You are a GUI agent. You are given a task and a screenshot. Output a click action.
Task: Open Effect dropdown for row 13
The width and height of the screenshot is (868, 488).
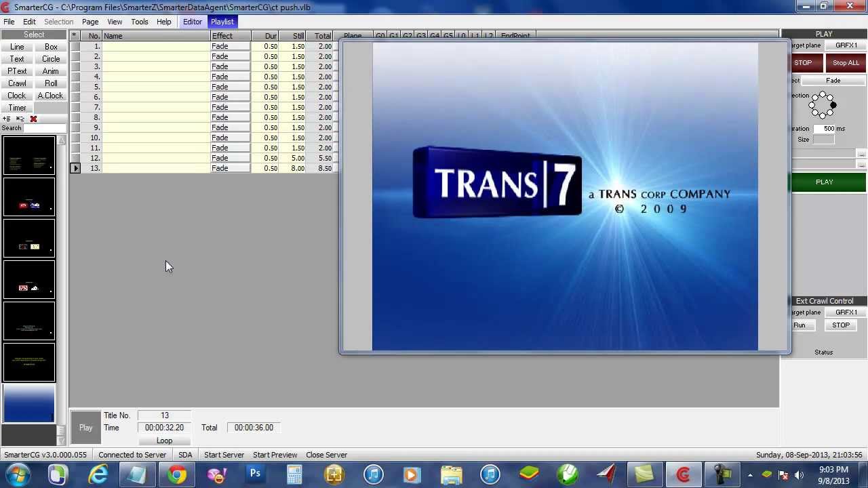[230, 169]
